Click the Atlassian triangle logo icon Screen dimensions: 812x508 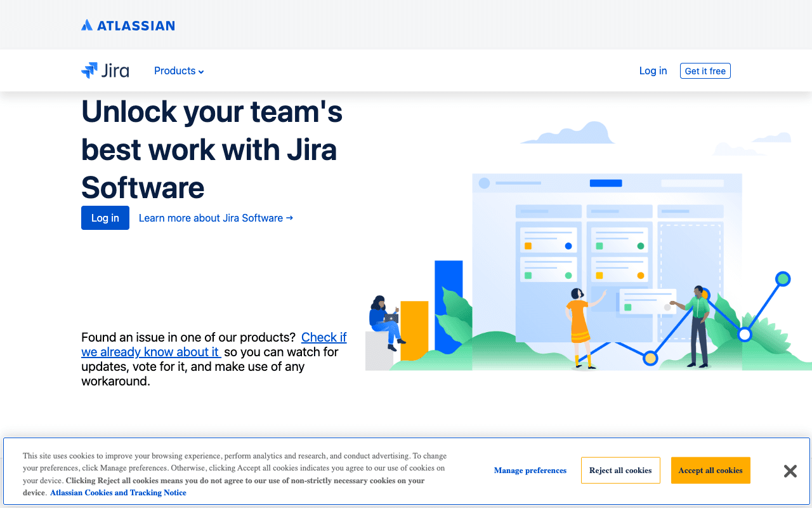pyautogui.click(x=86, y=24)
